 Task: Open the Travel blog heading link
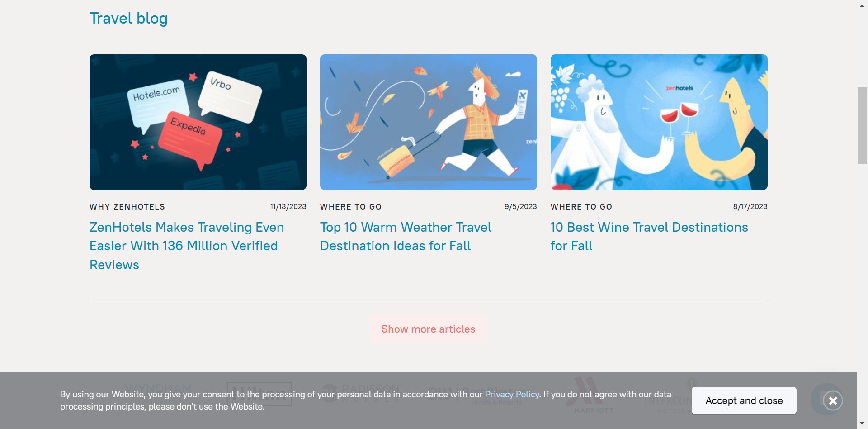coord(128,18)
